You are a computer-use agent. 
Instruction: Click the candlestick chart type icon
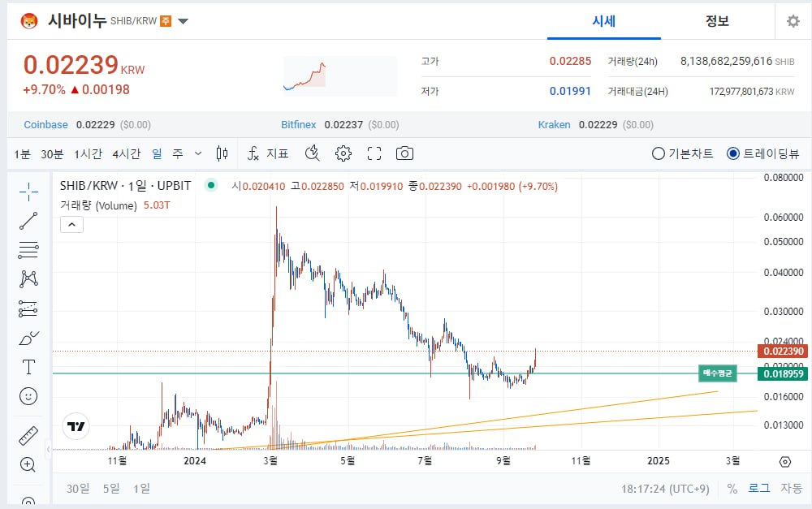[222, 153]
